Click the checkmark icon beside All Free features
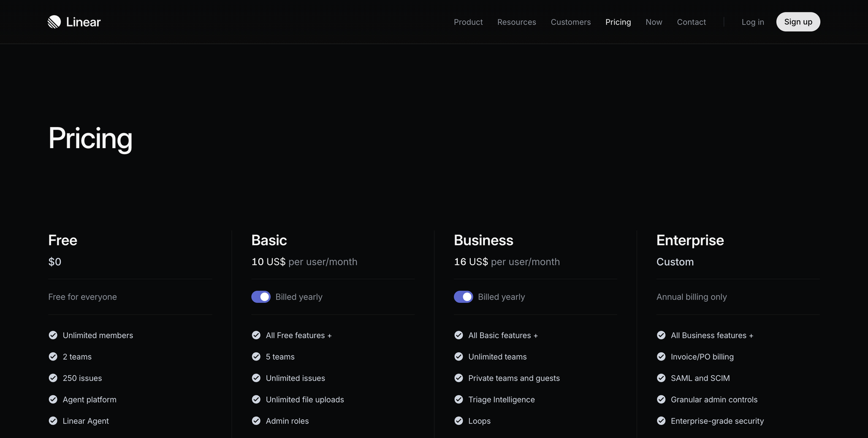Viewport: 868px width, 438px height. (256, 335)
